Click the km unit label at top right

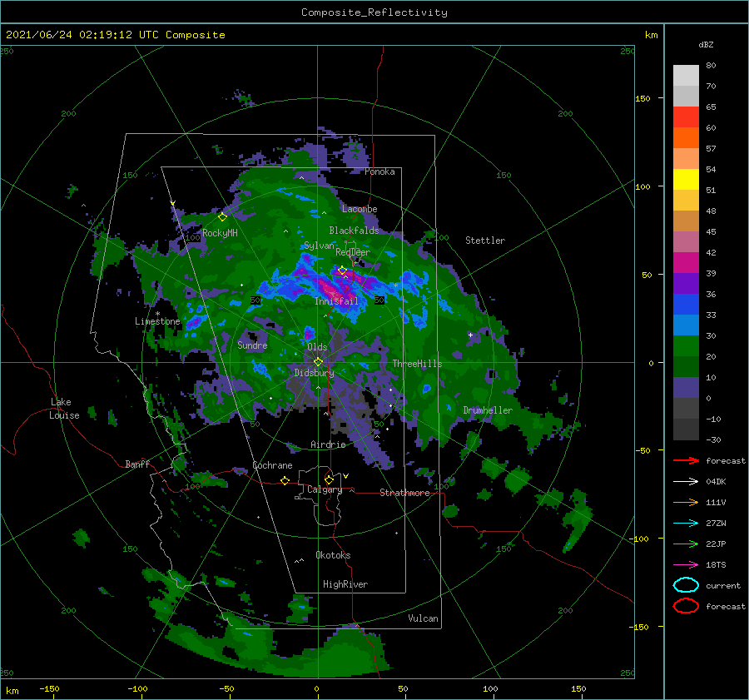click(651, 35)
